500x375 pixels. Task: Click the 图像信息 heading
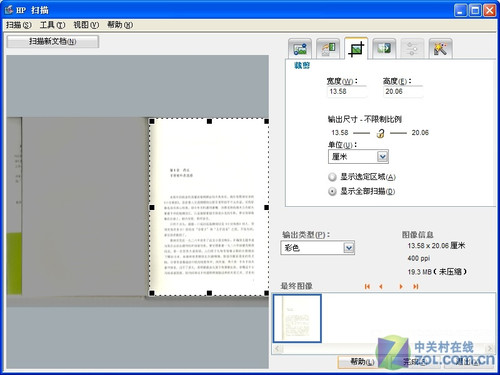point(418,235)
